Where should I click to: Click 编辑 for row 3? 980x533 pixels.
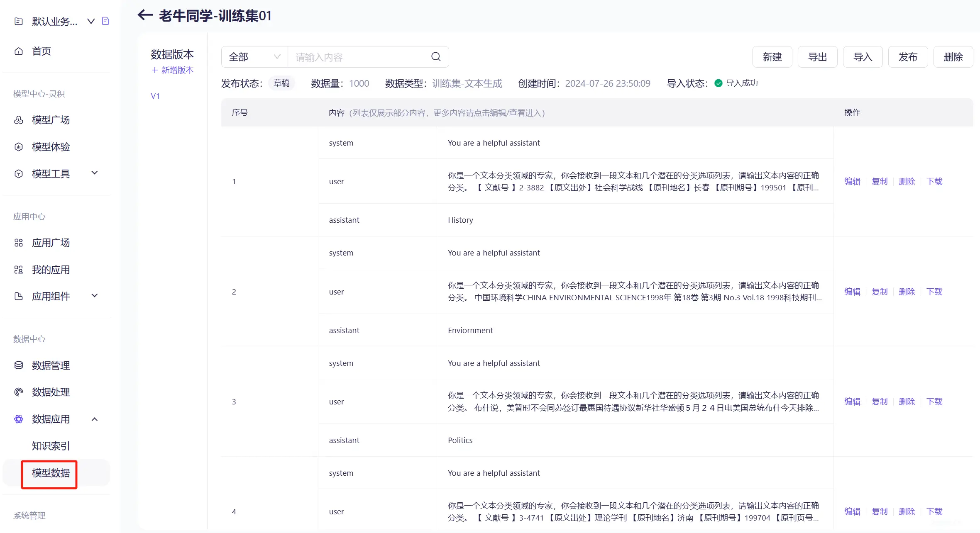pyautogui.click(x=852, y=402)
